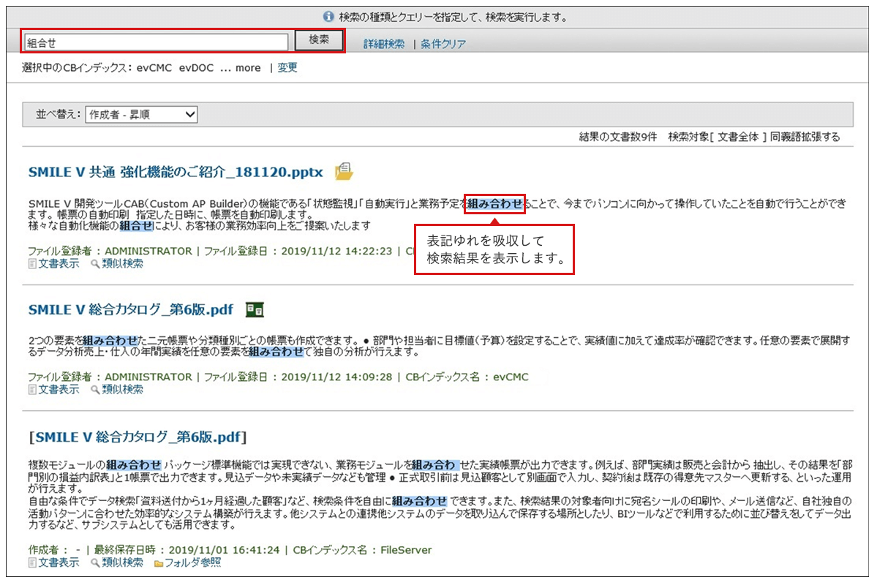The image size is (877, 588).
Task: Click 類似検索 under the evCMC catalog result
Action: click(x=122, y=389)
